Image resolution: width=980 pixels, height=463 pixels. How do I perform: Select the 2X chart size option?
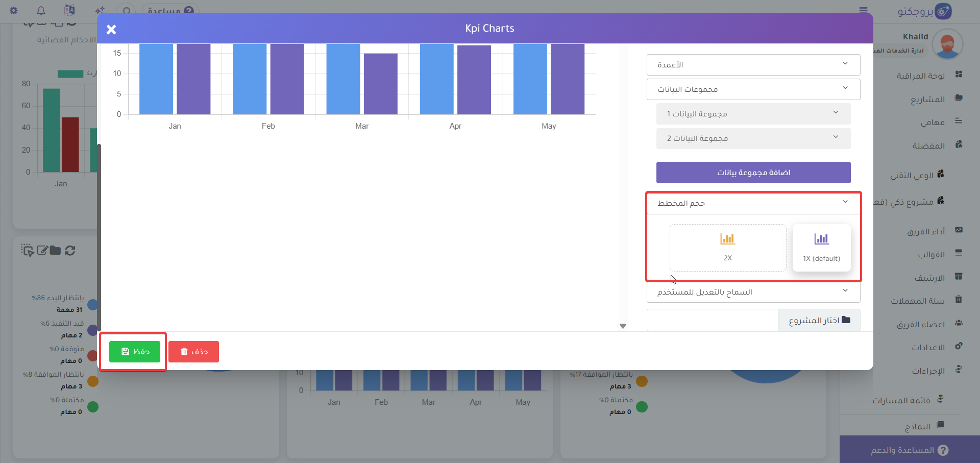point(727,248)
